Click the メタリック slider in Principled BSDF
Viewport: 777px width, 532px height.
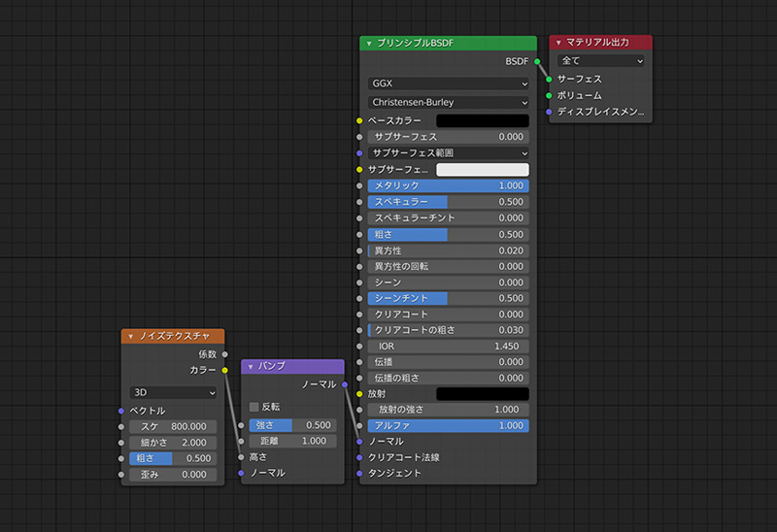click(448, 185)
